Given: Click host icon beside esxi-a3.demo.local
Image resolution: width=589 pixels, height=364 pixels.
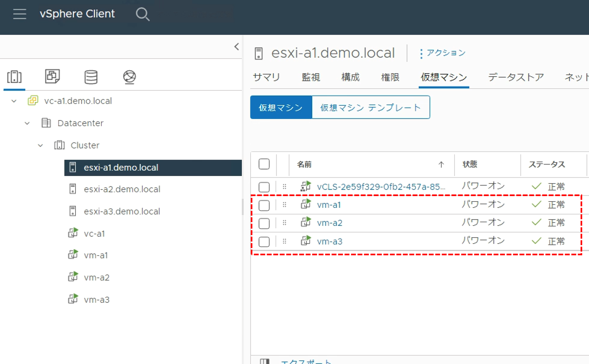Looking at the screenshot, I should [x=73, y=211].
